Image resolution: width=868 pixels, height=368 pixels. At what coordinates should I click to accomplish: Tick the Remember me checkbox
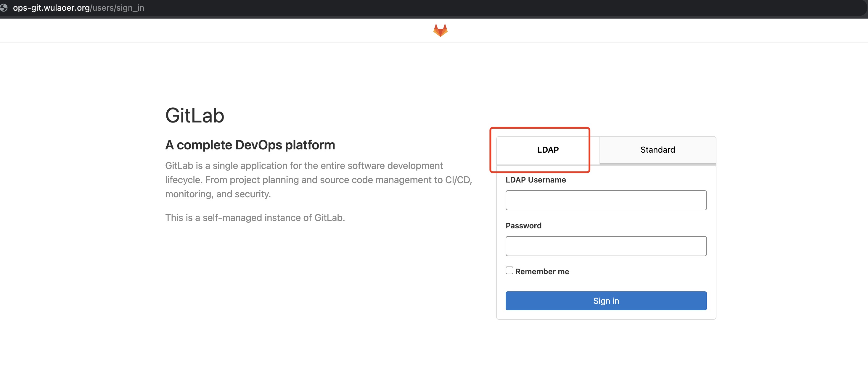(x=509, y=270)
